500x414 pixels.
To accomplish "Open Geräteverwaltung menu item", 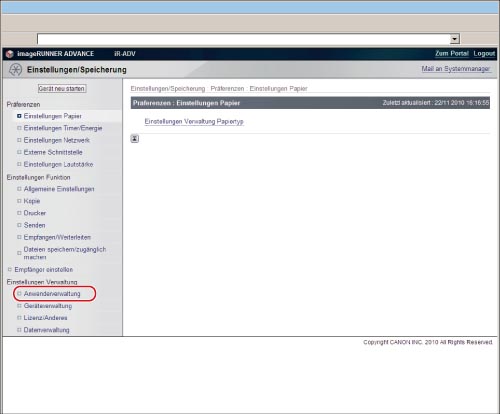I will pyautogui.click(x=48, y=306).
